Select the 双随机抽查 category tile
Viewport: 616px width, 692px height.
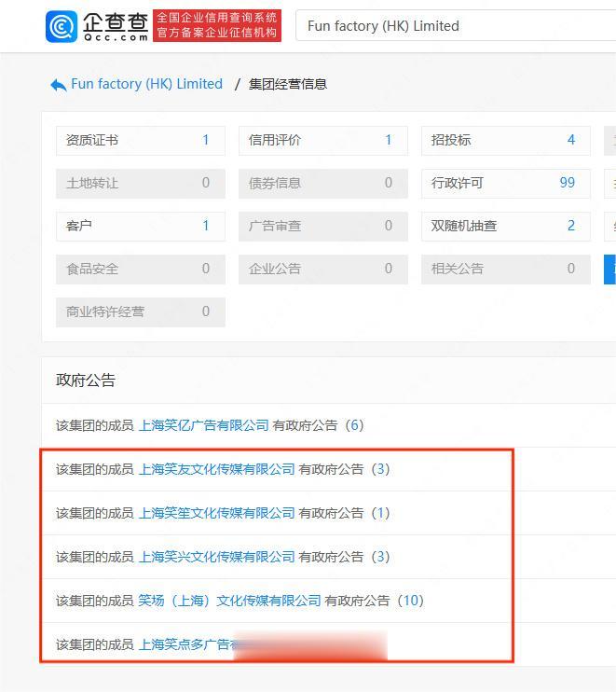506,226
